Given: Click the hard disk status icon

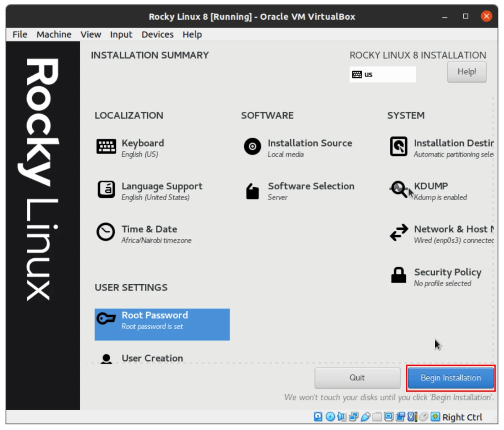Looking at the screenshot, I should pyautogui.click(x=318, y=417).
